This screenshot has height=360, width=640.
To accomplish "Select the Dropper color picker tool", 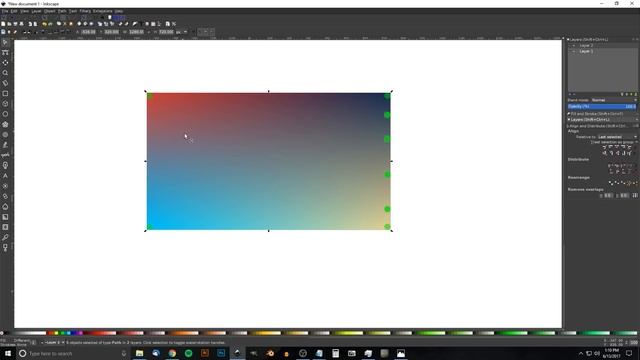I will pyautogui.click(x=5, y=237).
